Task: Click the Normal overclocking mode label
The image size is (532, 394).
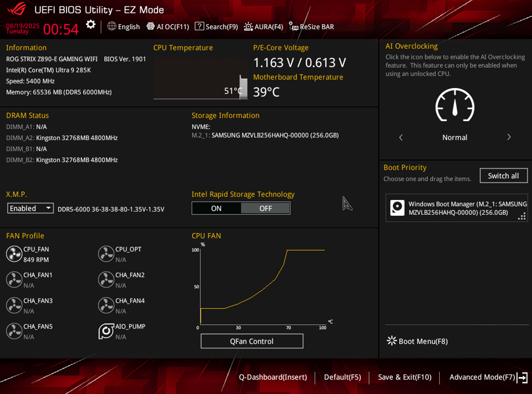Action: pos(455,138)
